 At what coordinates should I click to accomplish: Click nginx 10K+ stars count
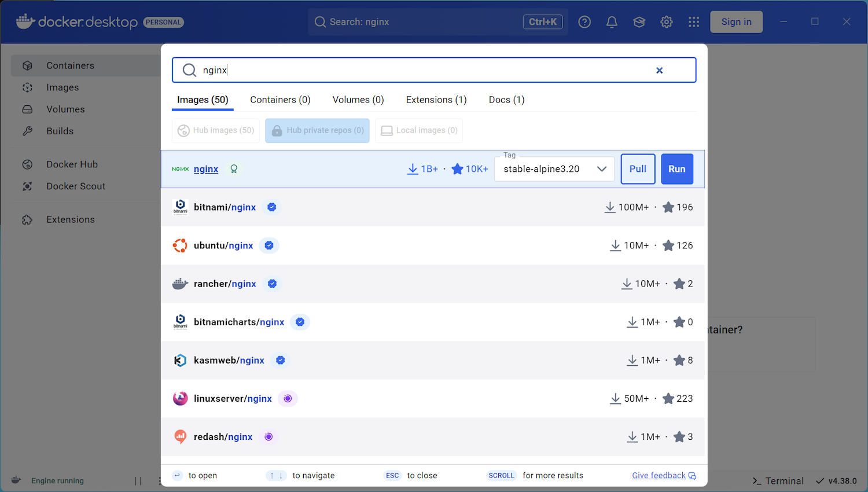click(470, 169)
